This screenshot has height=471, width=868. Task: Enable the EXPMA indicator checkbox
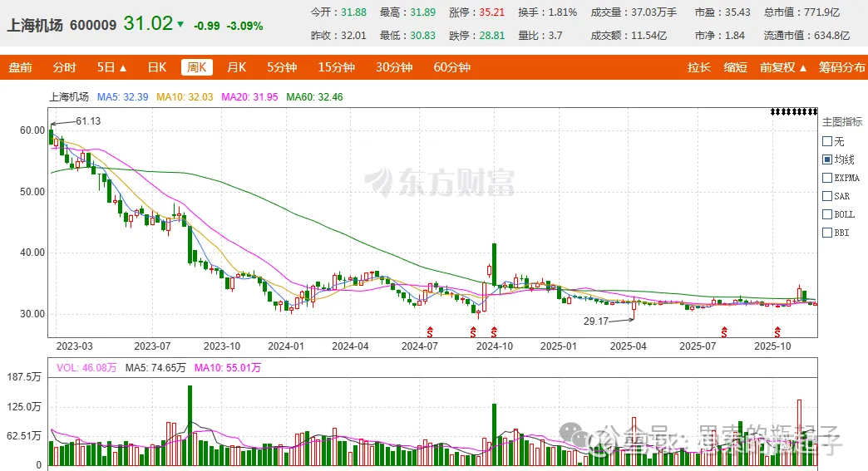click(x=827, y=178)
